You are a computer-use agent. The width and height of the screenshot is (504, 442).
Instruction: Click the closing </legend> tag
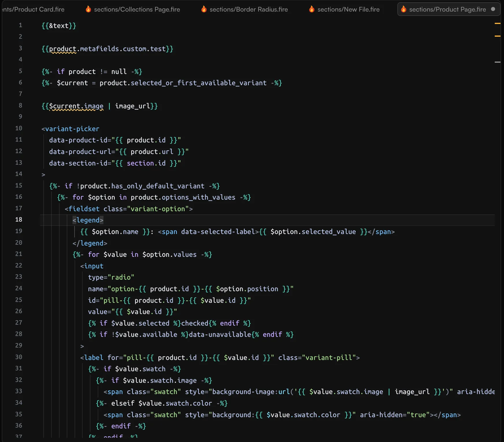pos(90,243)
